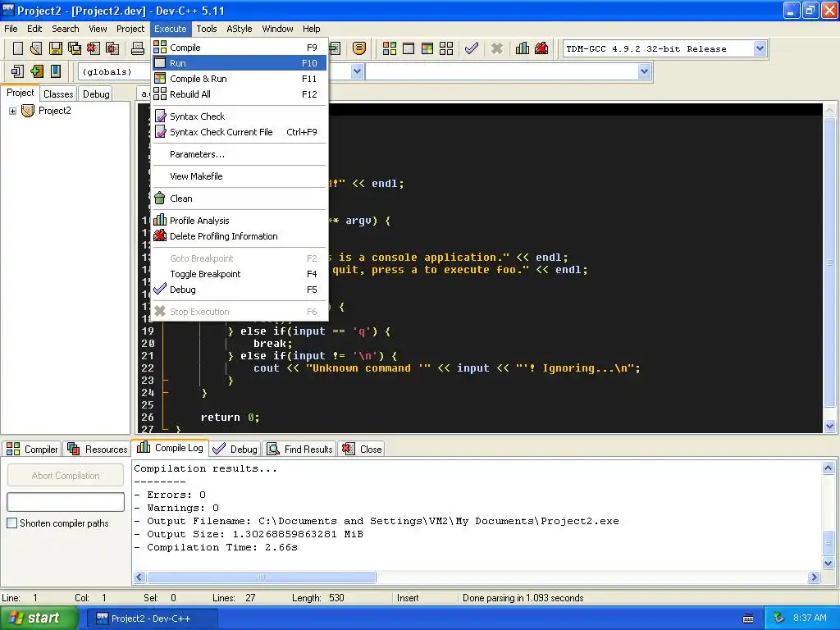Switch to the Find Results tab
Screen dimensions: 840x630
pyautogui.click(x=300, y=449)
